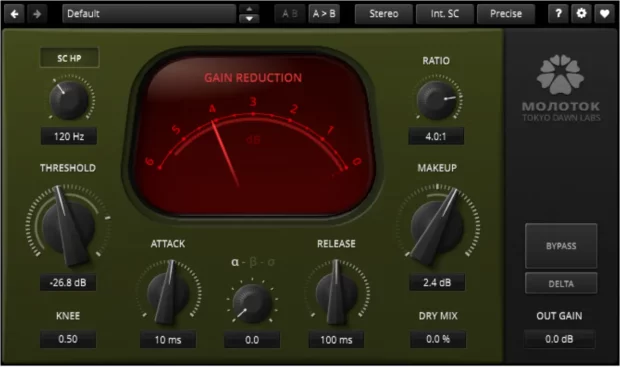Select the beta mode symbol
This screenshot has width=620, height=367.
point(253,262)
